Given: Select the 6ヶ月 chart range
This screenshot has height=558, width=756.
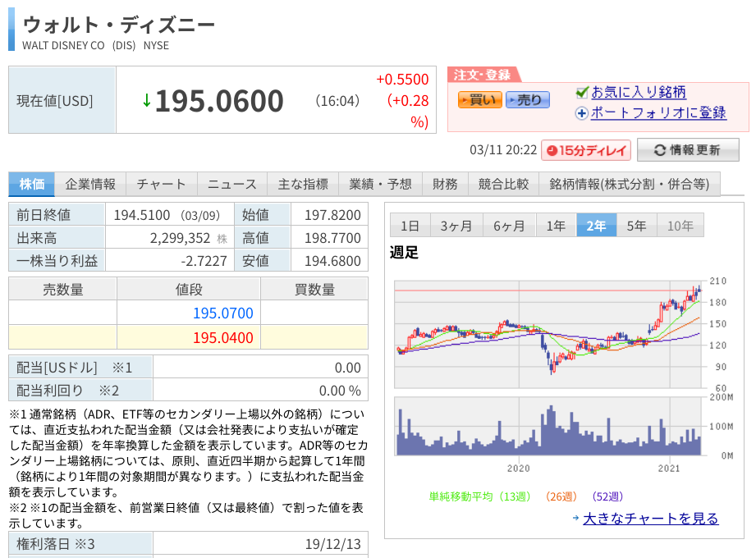Looking at the screenshot, I should tap(509, 225).
